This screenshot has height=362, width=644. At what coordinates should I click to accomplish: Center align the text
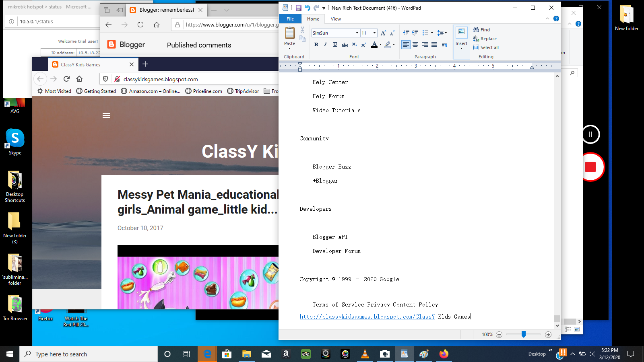pos(415,45)
